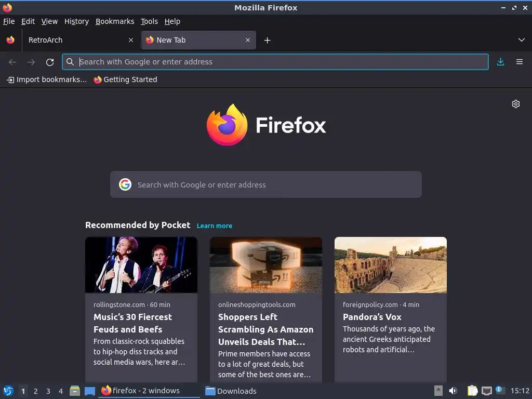Click the Pandora's Vox headline
532x399 pixels.
click(372, 317)
